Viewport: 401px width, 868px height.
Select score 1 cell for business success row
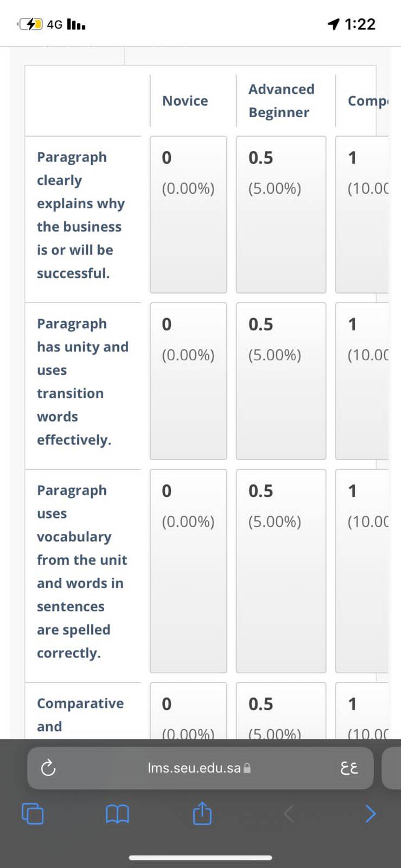[362, 215]
